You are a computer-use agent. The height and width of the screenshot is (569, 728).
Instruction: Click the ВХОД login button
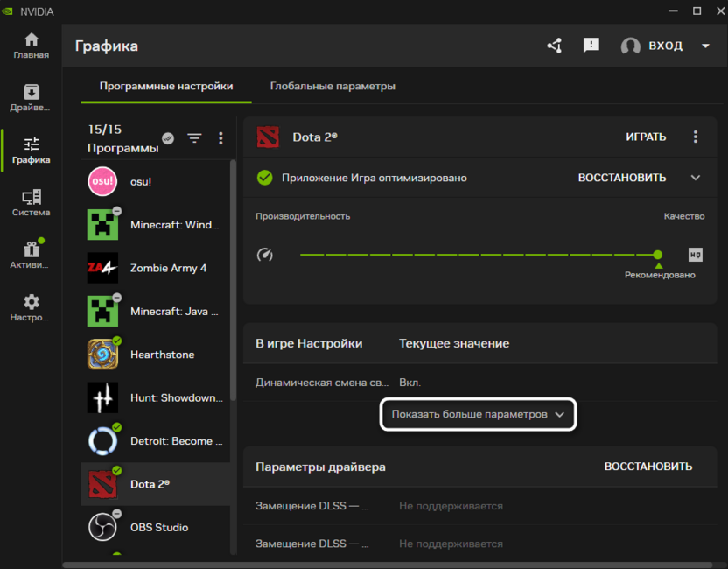pyautogui.click(x=665, y=46)
